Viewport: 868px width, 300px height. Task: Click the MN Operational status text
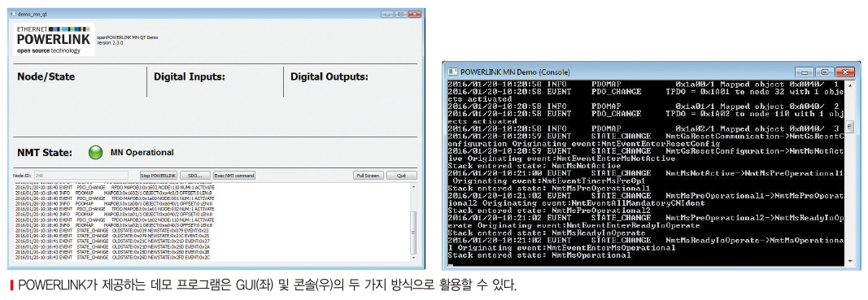click(x=142, y=153)
